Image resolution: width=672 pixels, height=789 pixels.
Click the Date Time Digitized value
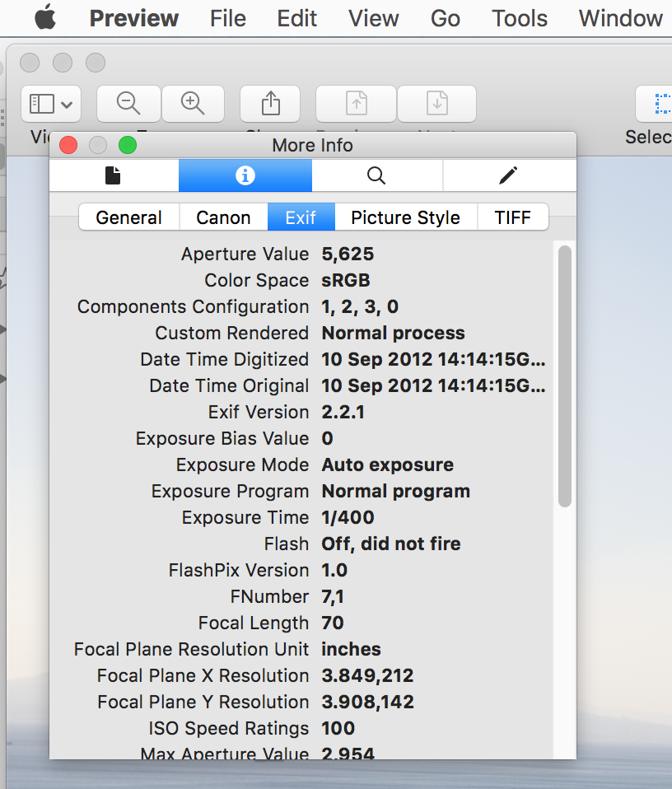(x=433, y=359)
